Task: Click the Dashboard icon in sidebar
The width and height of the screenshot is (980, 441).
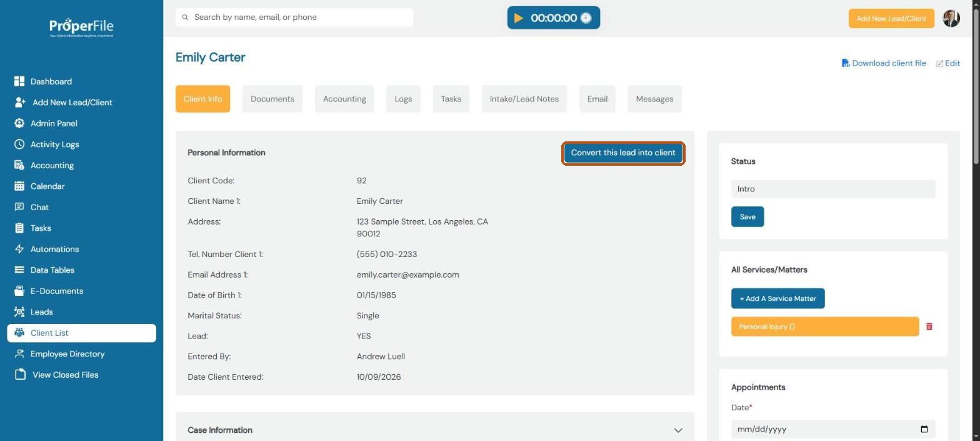Action: click(19, 81)
